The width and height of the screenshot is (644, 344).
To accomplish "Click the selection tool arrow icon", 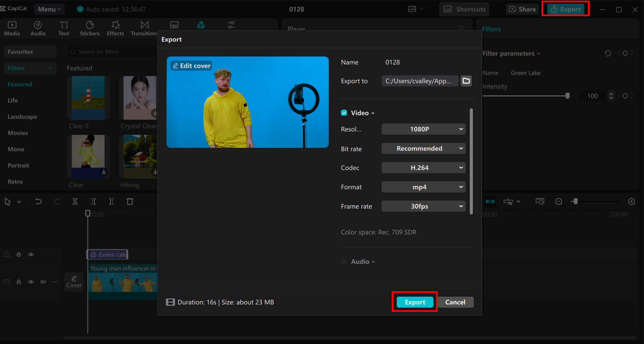I will click(7, 202).
